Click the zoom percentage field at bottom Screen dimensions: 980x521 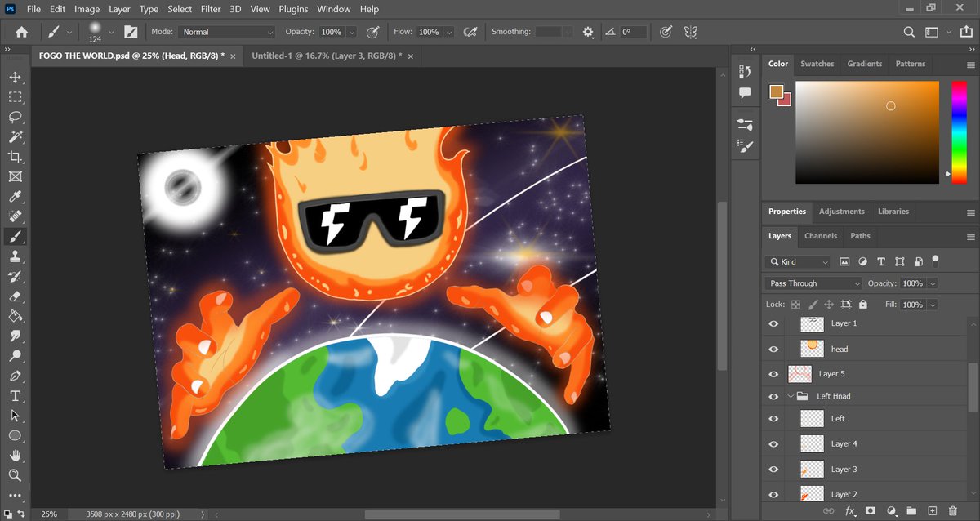[49, 514]
